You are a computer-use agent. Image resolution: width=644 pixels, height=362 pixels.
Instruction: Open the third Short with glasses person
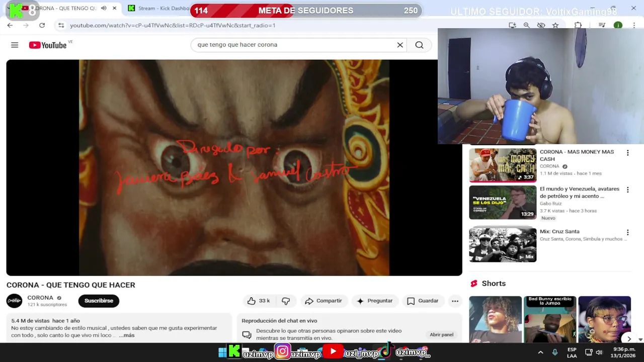click(x=604, y=320)
